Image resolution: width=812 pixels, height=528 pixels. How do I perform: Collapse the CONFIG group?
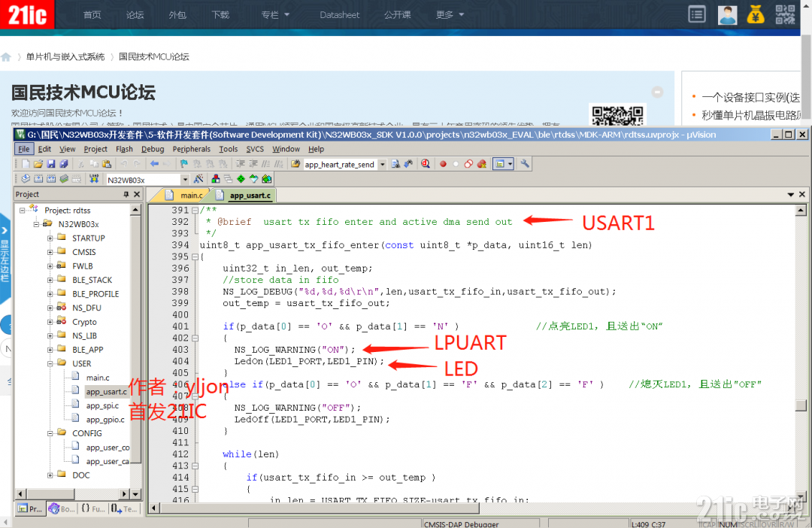[x=50, y=433]
